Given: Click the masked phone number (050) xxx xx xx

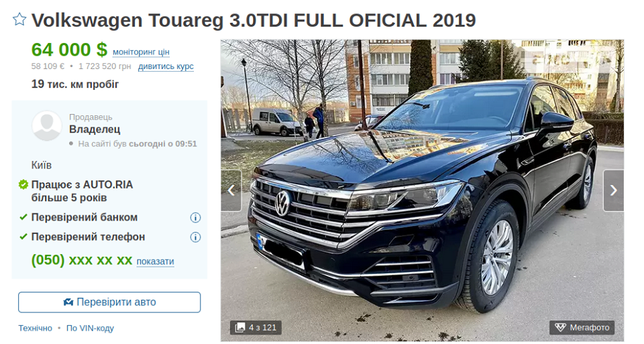Looking at the screenshot, I should 82,260.
